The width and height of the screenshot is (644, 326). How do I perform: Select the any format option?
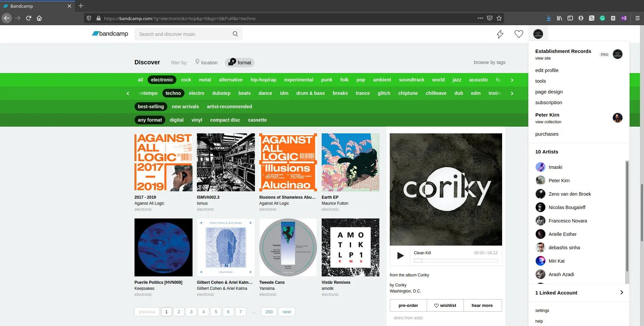(x=150, y=120)
